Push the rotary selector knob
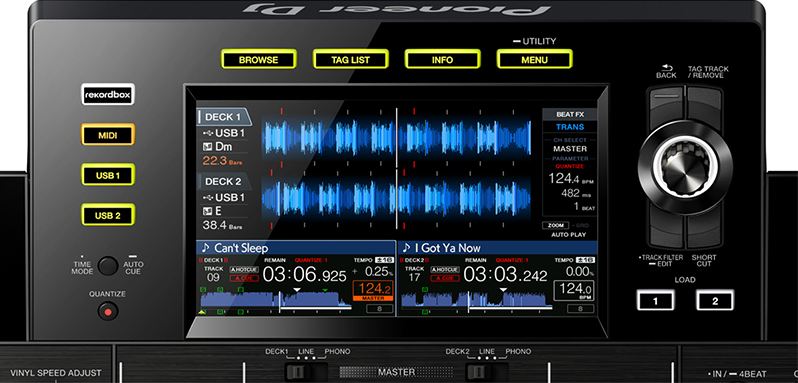 [685, 167]
